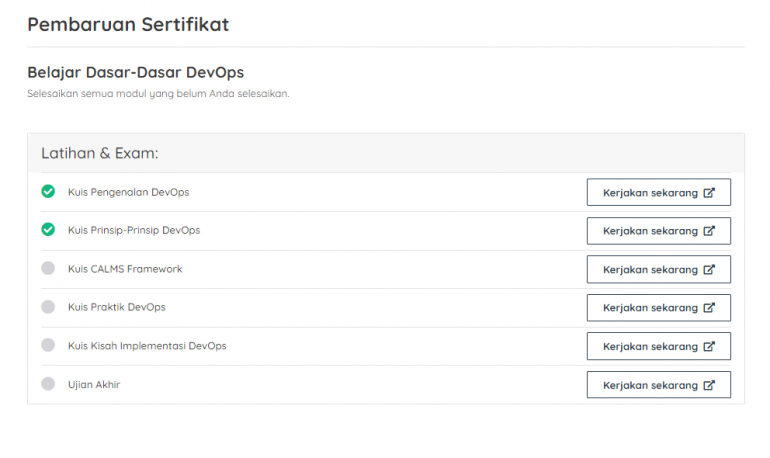Screen dimensions: 770x458
Task: Click external-link icon in Kuis Prinsip-Prinsip DevOps button
Action: (709, 231)
